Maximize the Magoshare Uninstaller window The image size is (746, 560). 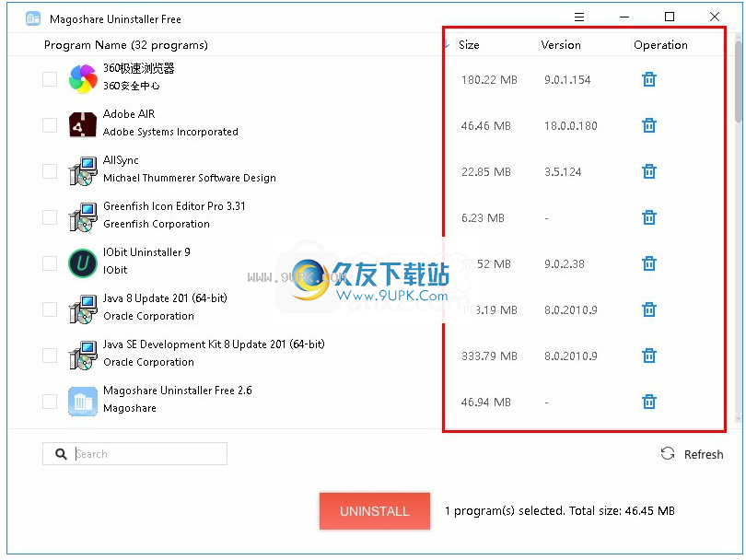(670, 17)
